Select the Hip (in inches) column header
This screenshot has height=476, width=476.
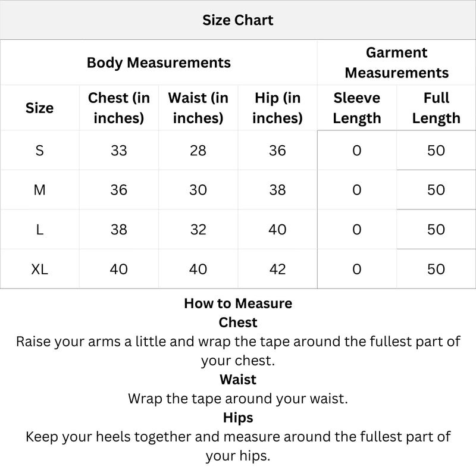[x=277, y=108]
